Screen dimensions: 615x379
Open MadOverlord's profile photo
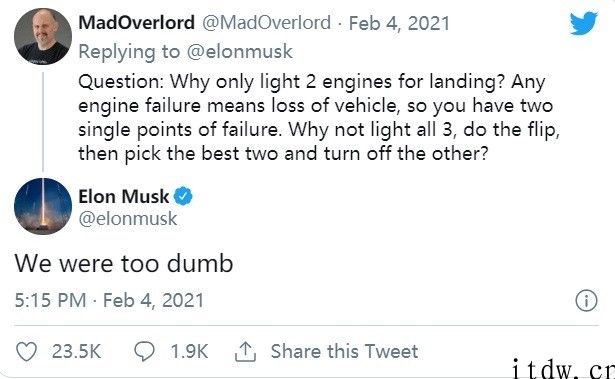(43, 36)
